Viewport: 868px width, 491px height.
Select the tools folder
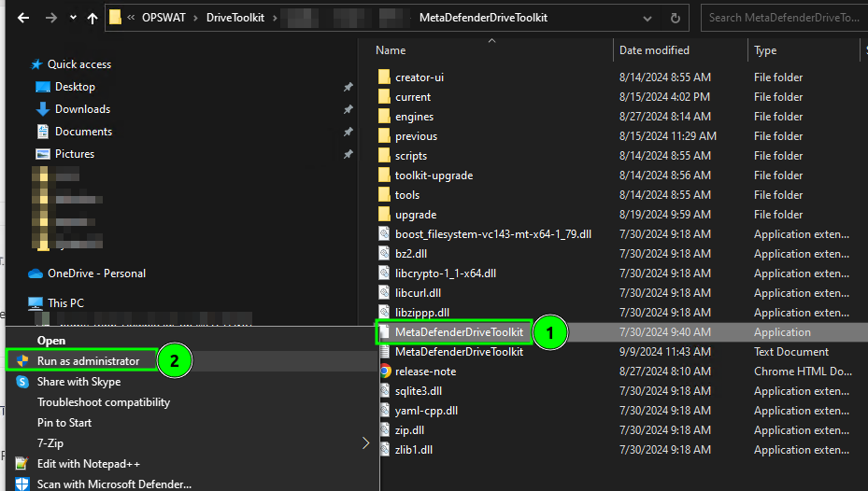coord(407,195)
